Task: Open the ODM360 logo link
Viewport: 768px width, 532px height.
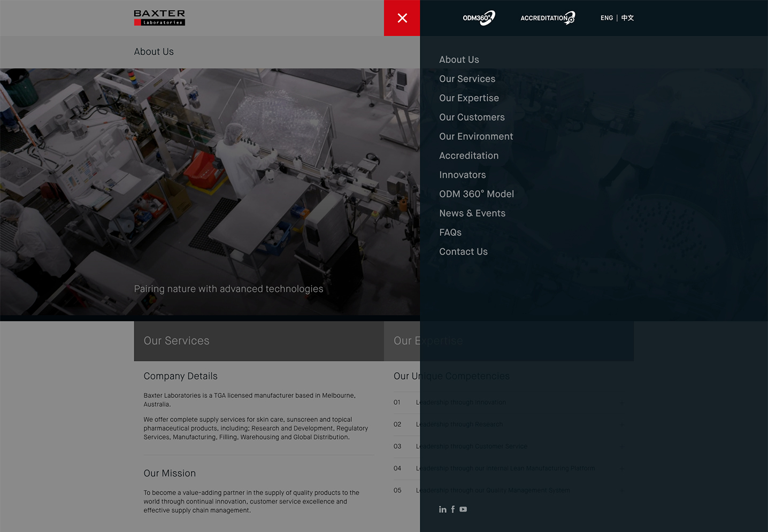Action: point(479,18)
